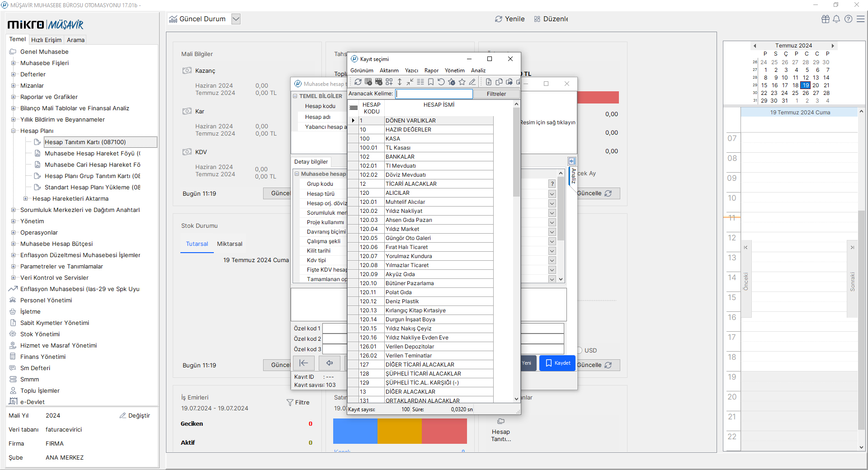Open the Hesap türü row dropdown

pos(552,194)
